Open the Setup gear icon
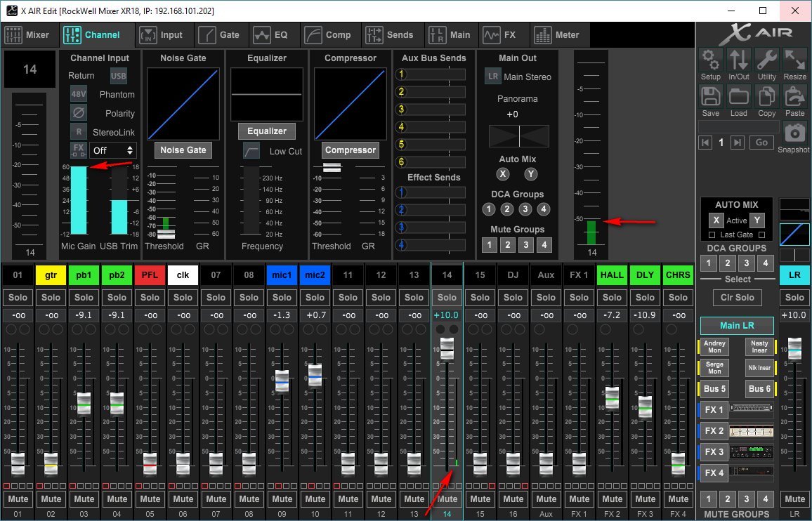812x521 pixels. [711, 60]
